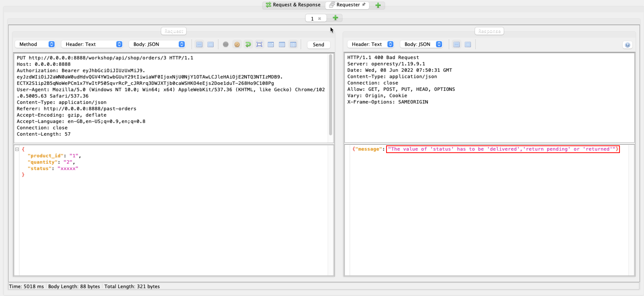This screenshot has width=644, height=296.
Task: Click the blue frame-corners icon beside redirect arrow
Action: click(259, 44)
